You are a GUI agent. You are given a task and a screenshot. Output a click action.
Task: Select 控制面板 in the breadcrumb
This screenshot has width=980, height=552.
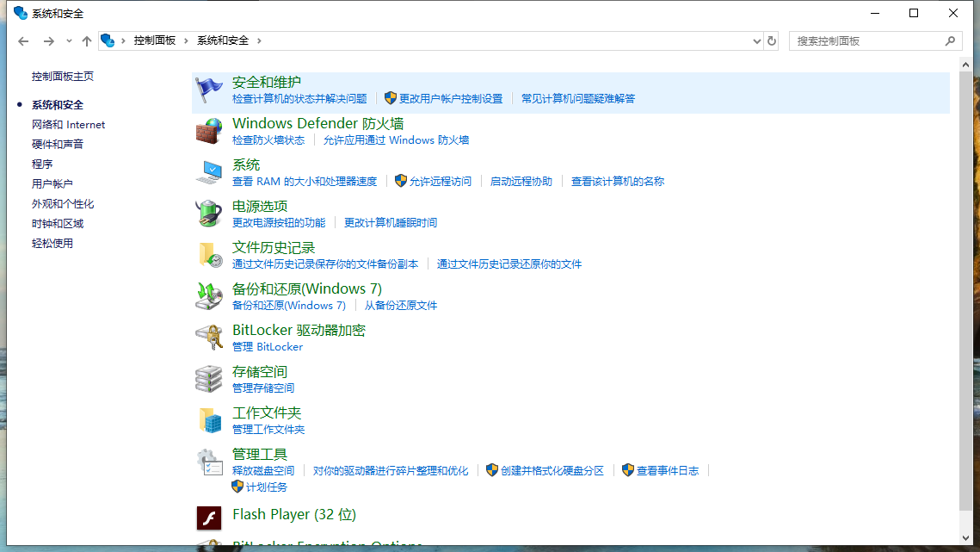point(154,40)
